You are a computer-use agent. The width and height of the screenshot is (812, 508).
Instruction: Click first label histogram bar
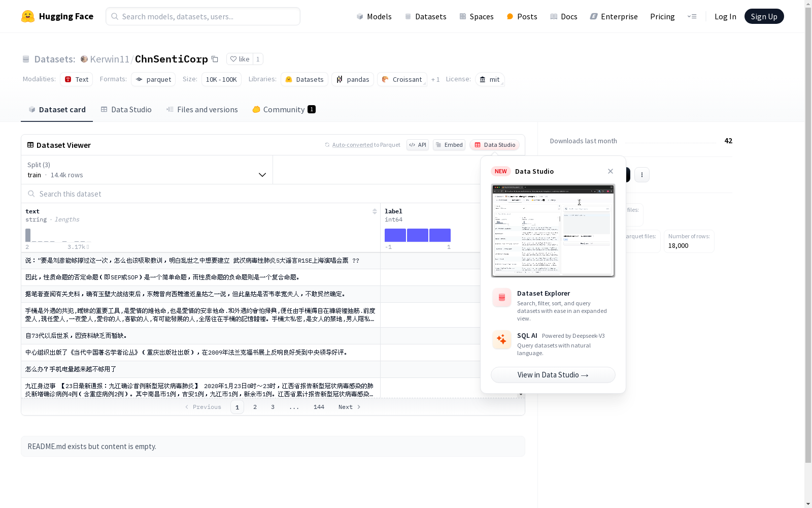click(x=395, y=235)
